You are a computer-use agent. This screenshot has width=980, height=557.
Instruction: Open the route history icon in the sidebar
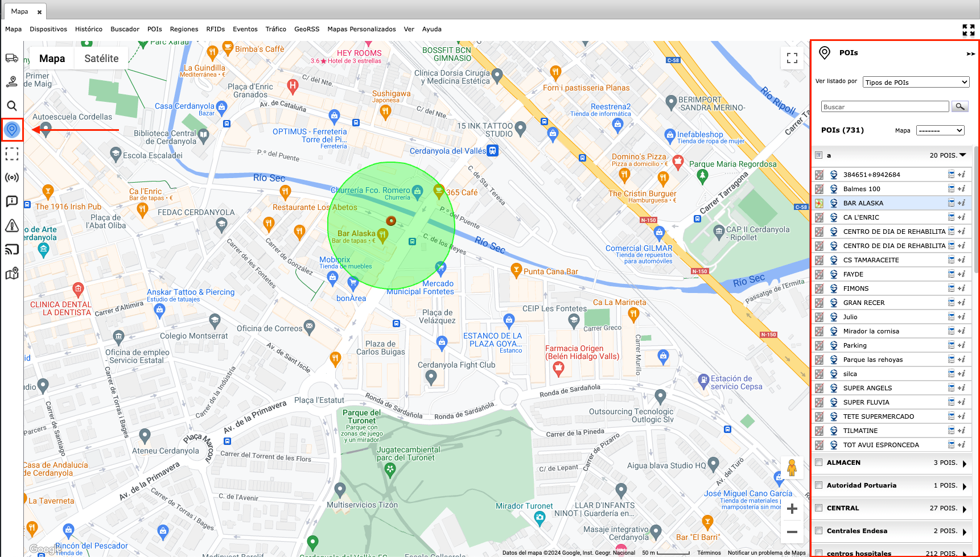(12, 81)
